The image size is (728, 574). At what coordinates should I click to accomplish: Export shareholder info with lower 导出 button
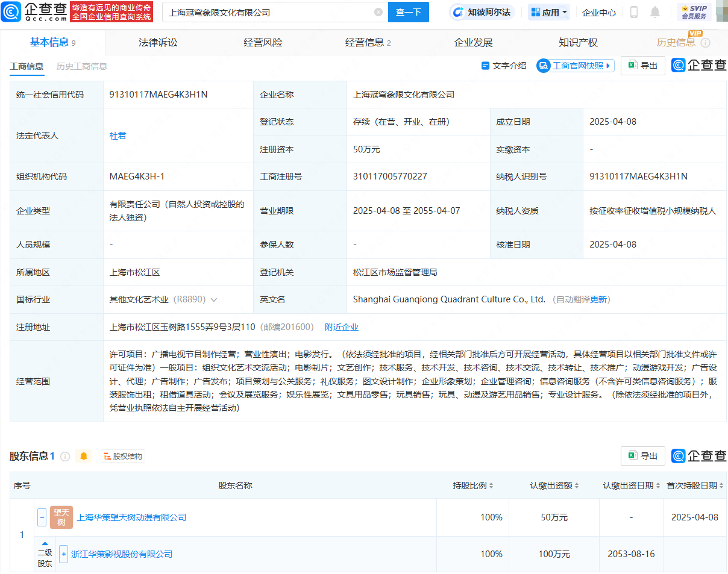pyautogui.click(x=643, y=456)
